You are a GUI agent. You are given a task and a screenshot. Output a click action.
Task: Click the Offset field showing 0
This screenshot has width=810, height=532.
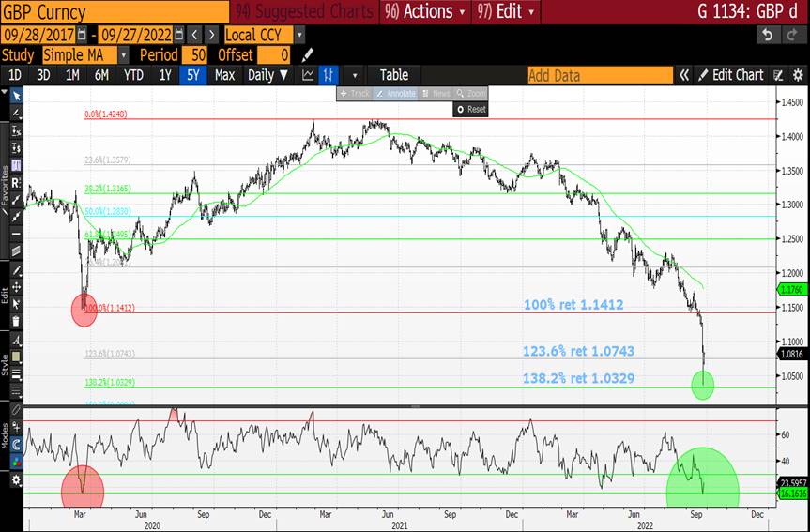tap(274, 54)
